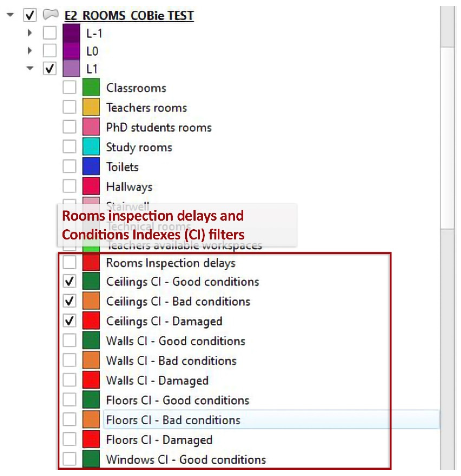461x476 pixels.
Task: Click the green Classrooms layer symbol
Action: click(91, 88)
